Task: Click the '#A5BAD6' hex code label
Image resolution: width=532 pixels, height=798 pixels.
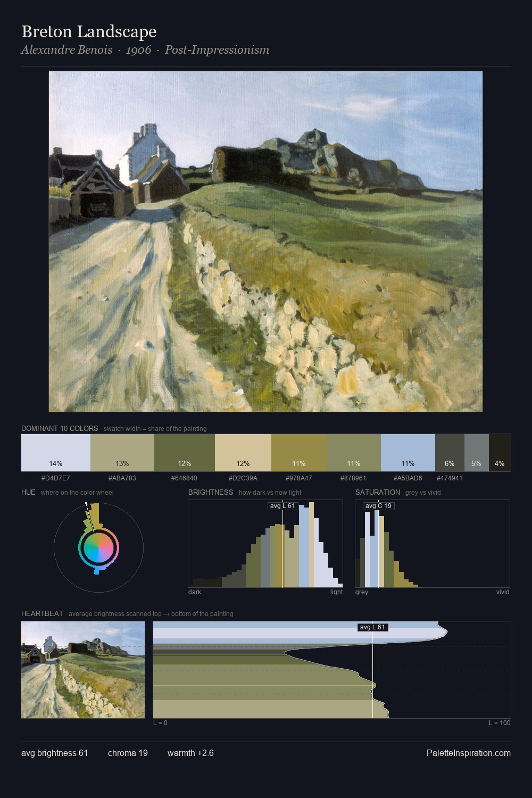Action: [408, 478]
